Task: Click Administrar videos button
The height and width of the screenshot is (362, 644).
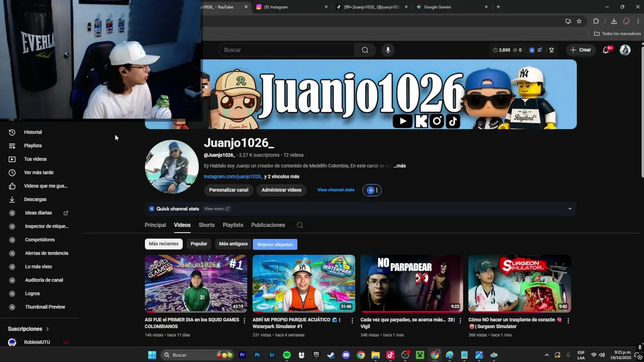Action: point(281,190)
